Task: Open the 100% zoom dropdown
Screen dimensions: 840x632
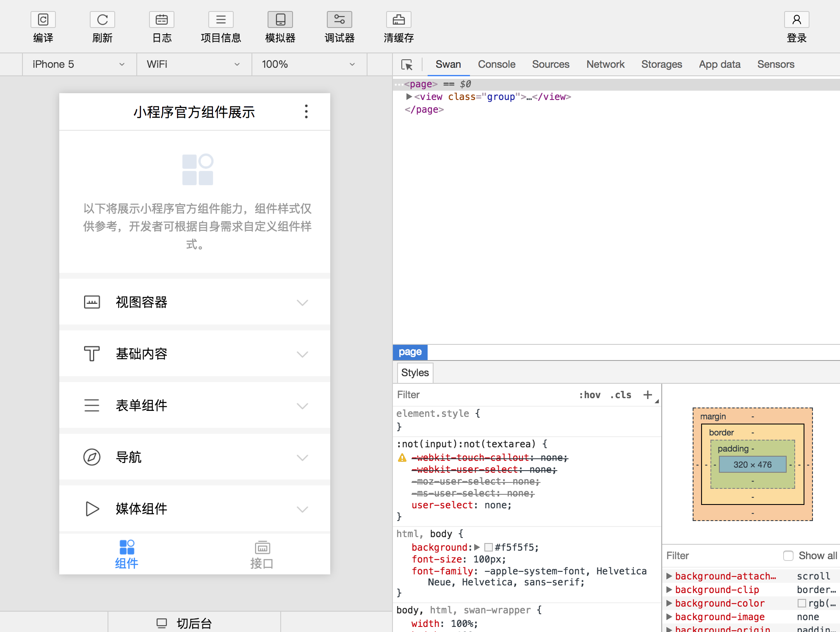Action: [x=309, y=64]
